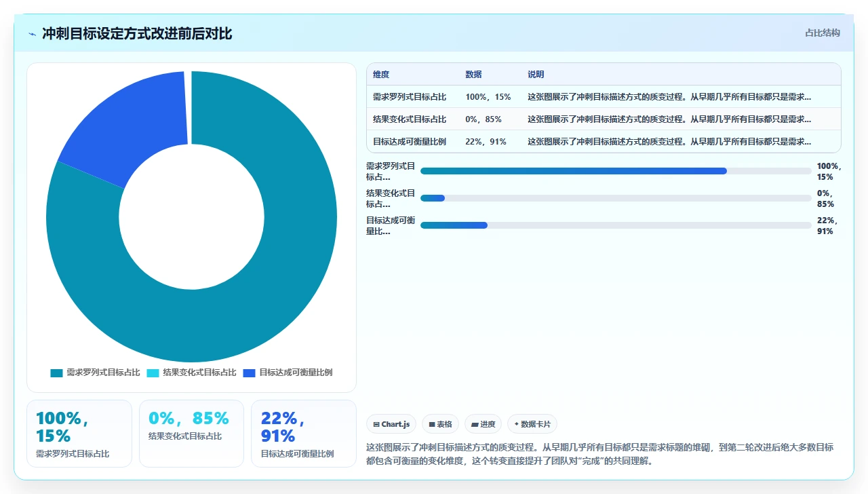Select the 表格 tag chip
This screenshot has height=494, width=868.
(x=440, y=424)
